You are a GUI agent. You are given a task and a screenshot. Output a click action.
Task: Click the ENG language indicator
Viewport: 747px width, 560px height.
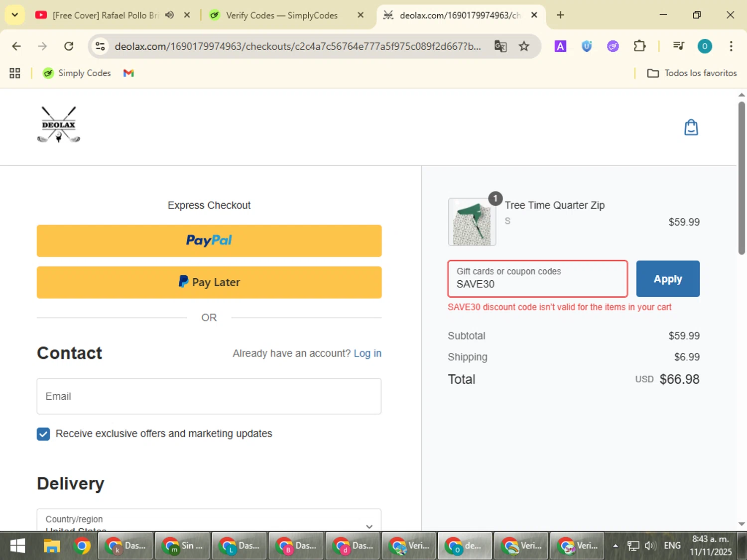pos(672,546)
